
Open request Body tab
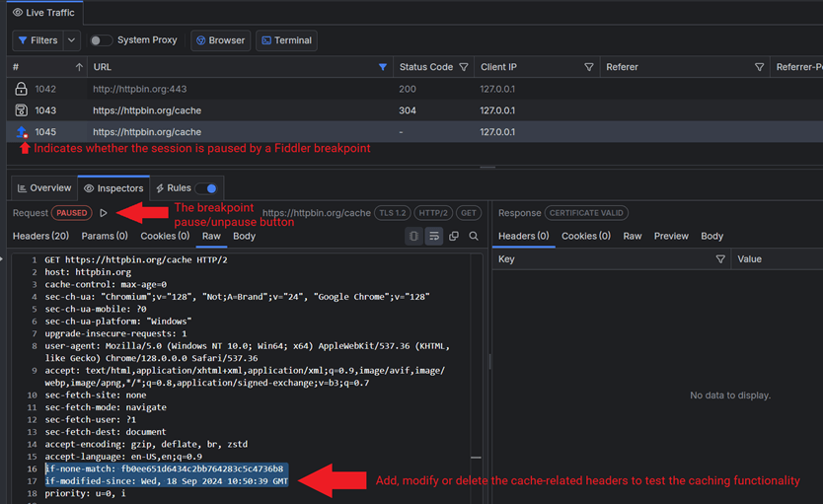click(x=244, y=236)
